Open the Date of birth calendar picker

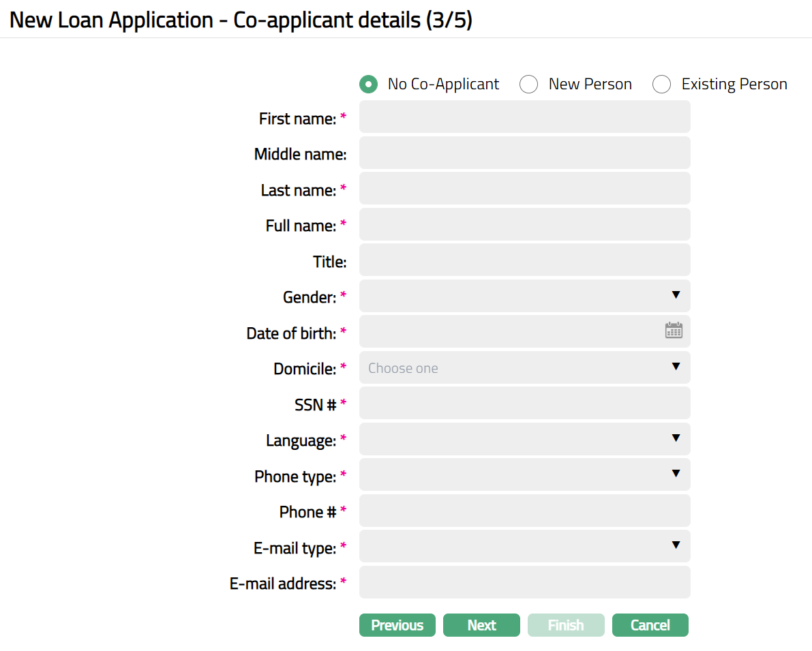[x=674, y=331]
